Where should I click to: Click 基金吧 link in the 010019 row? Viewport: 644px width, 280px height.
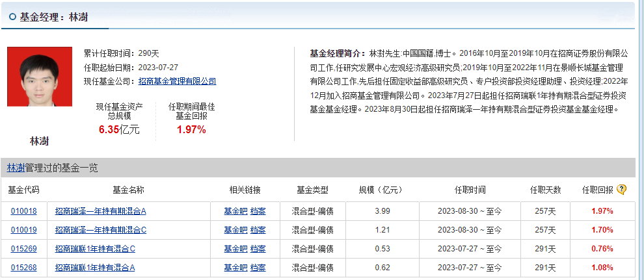click(235, 231)
